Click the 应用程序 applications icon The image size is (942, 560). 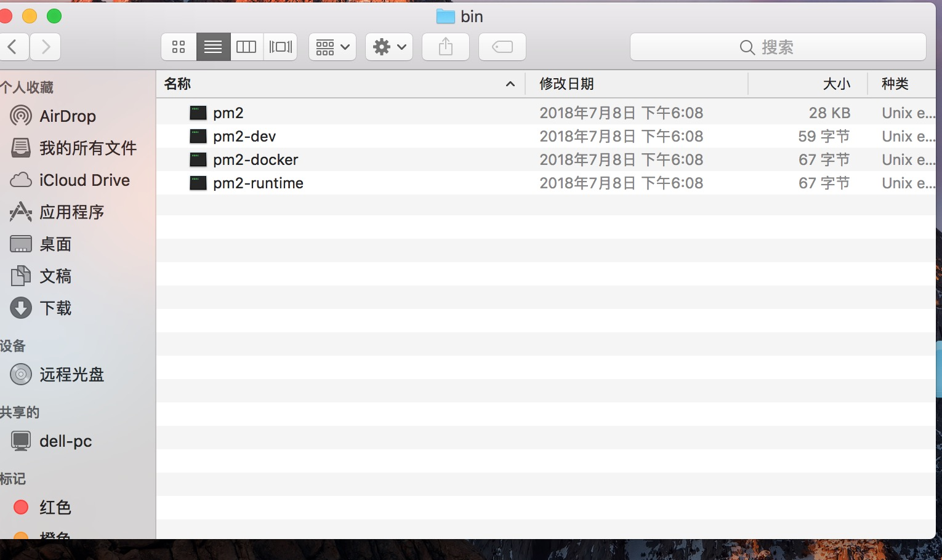click(20, 212)
